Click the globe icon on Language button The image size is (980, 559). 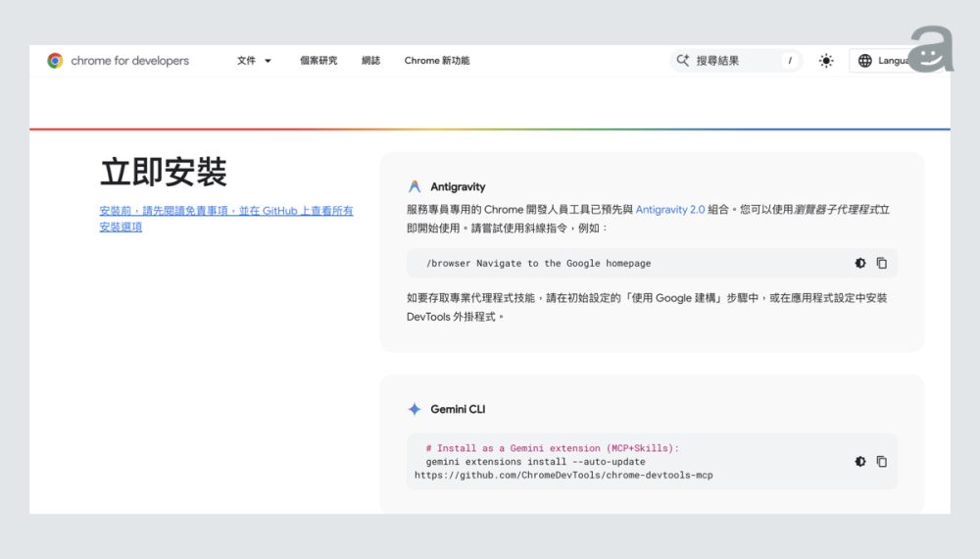[865, 61]
